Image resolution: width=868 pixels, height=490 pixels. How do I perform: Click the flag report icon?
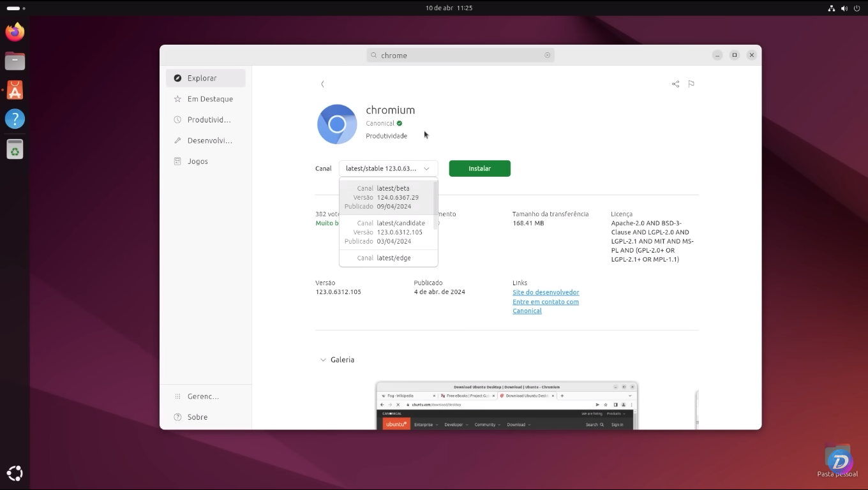click(691, 84)
